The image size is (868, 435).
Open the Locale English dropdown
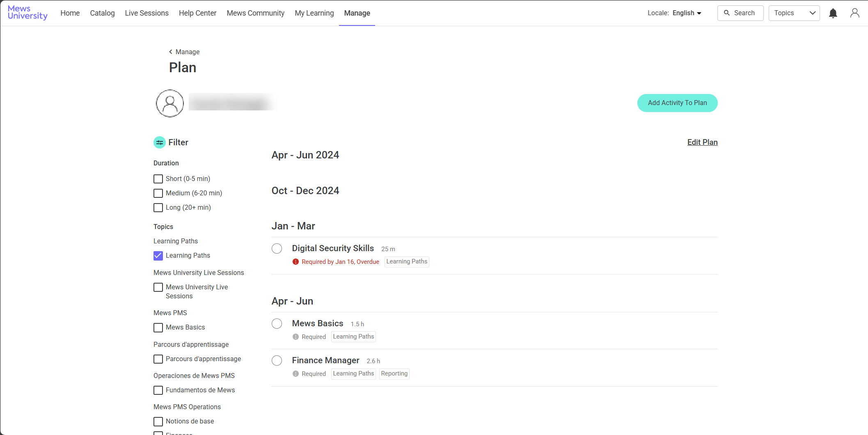pos(687,13)
